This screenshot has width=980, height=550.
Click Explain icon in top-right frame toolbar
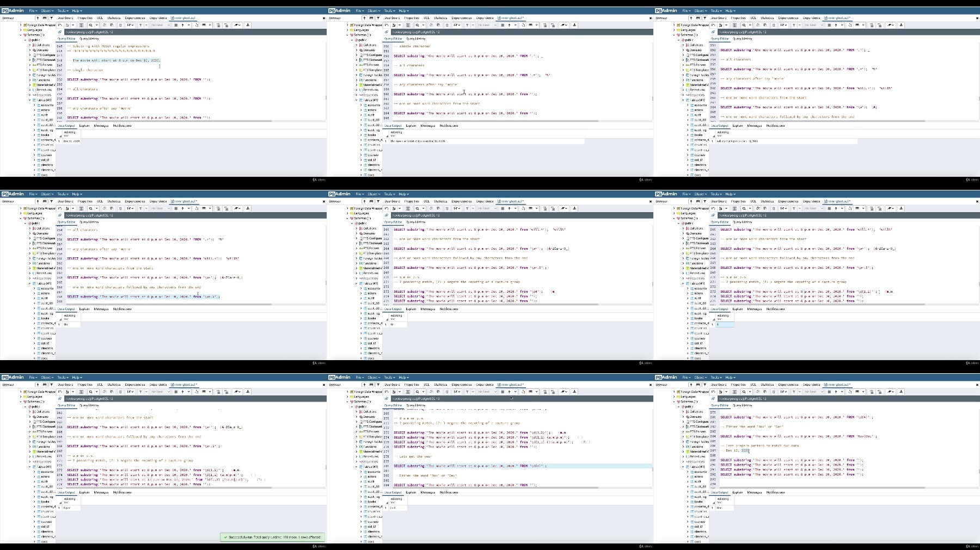tap(850, 25)
